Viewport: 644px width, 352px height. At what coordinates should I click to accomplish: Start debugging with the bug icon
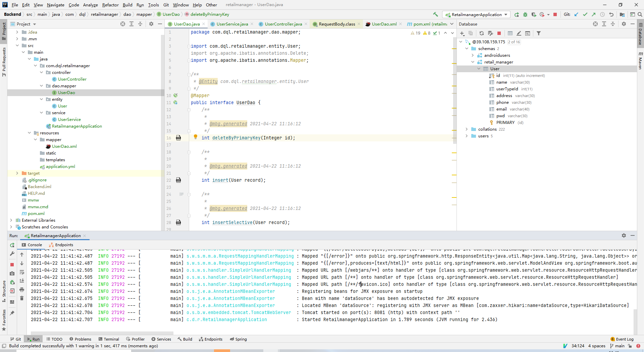(525, 14)
